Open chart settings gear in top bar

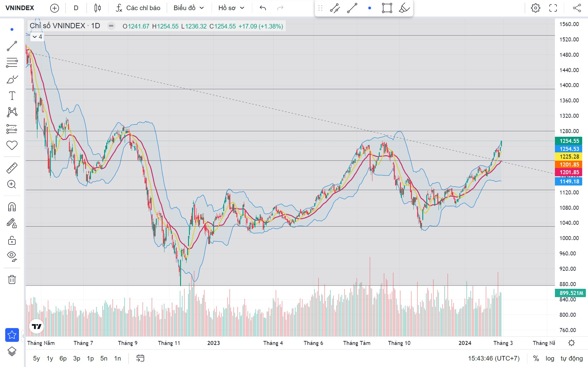[x=536, y=8]
